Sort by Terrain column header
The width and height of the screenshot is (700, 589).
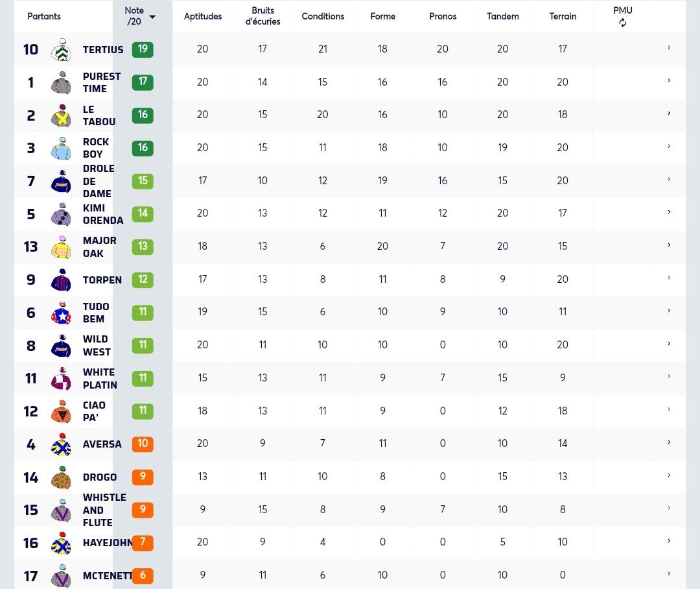563,16
